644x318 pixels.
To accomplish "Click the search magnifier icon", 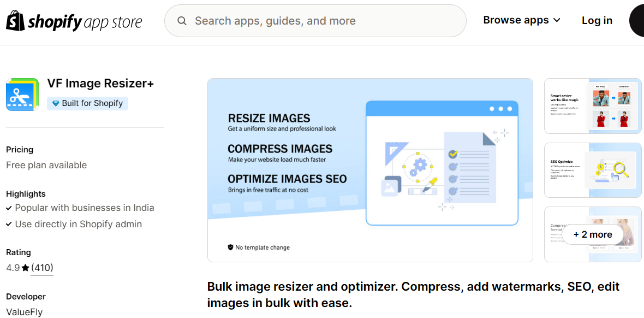I will click(x=182, y=21).
